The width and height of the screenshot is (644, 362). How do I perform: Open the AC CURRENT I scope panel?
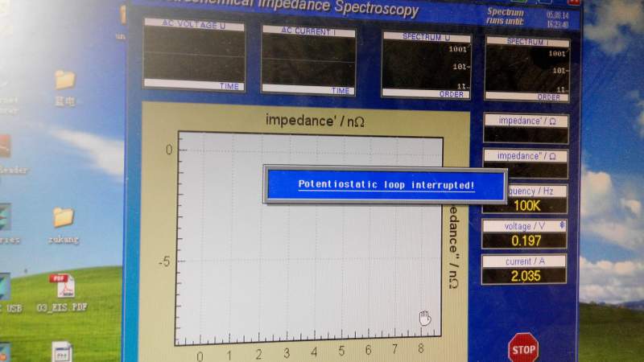308,60
